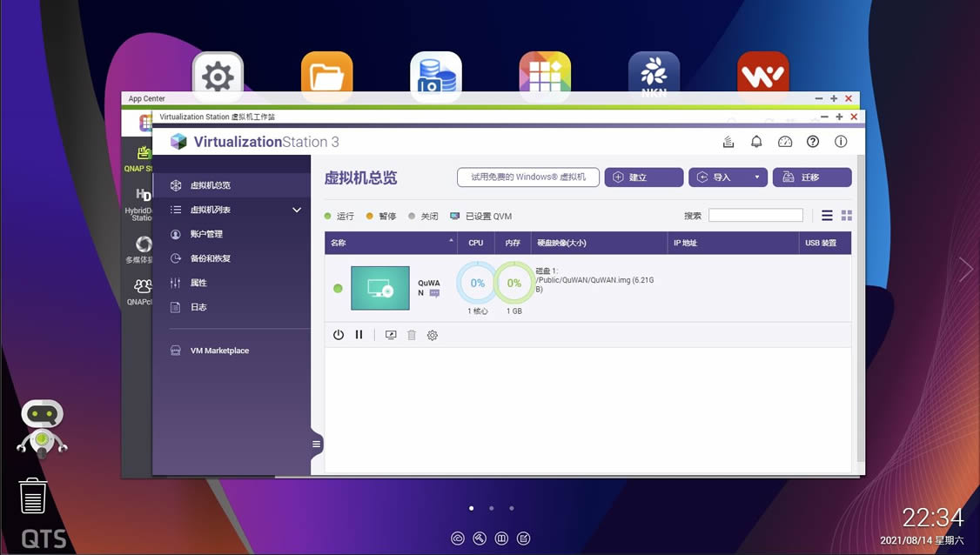Click the second bottom dock round icon
Image resolution: width=980 pixels, height=555 pixels.
(480, 538)
